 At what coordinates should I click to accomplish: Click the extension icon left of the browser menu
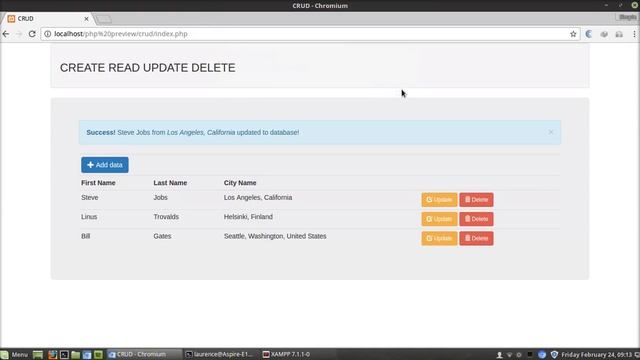coord(619,34)
